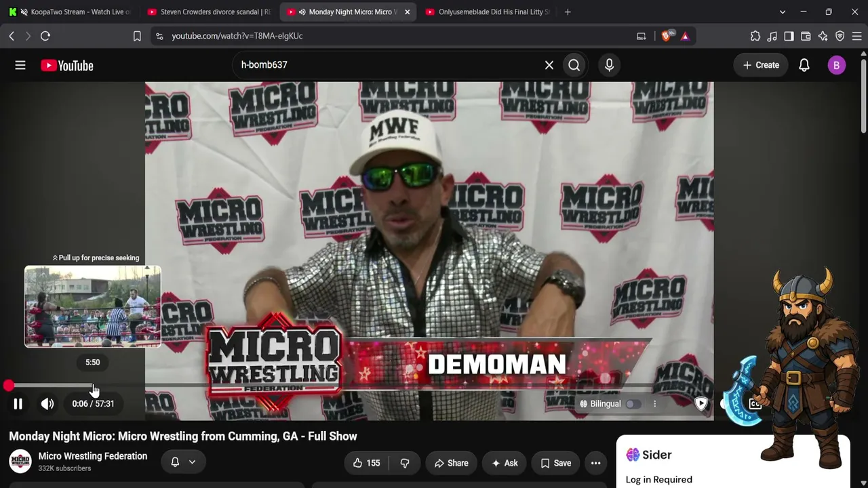Open the browser main menu
The image size is (868, 488).
(x=856, y=36)
